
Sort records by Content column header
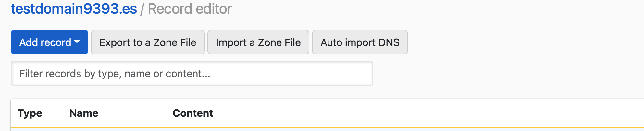193,113
